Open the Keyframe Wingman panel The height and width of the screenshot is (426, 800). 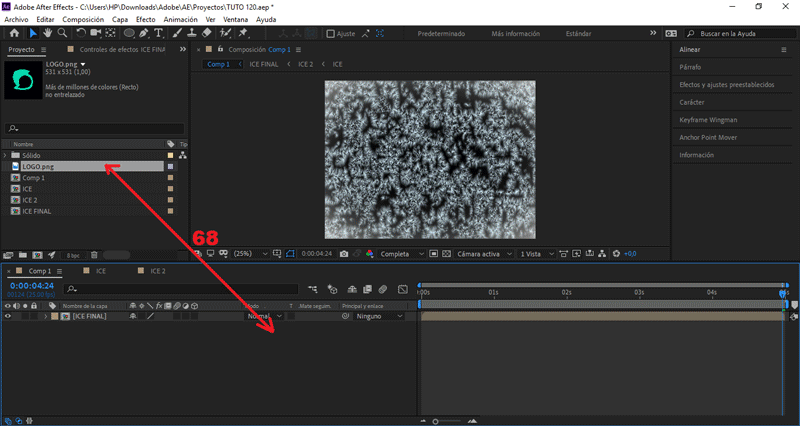[x=708, y=120]
